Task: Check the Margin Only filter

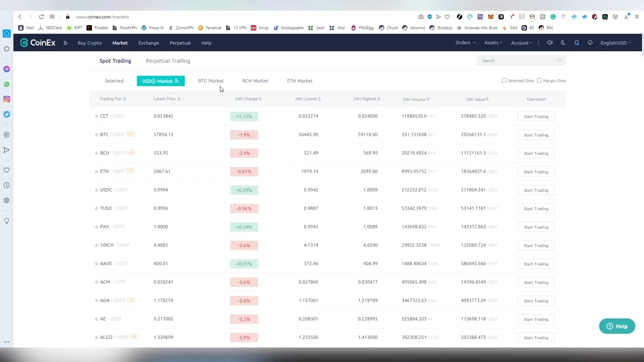Action: coord(539,80)
